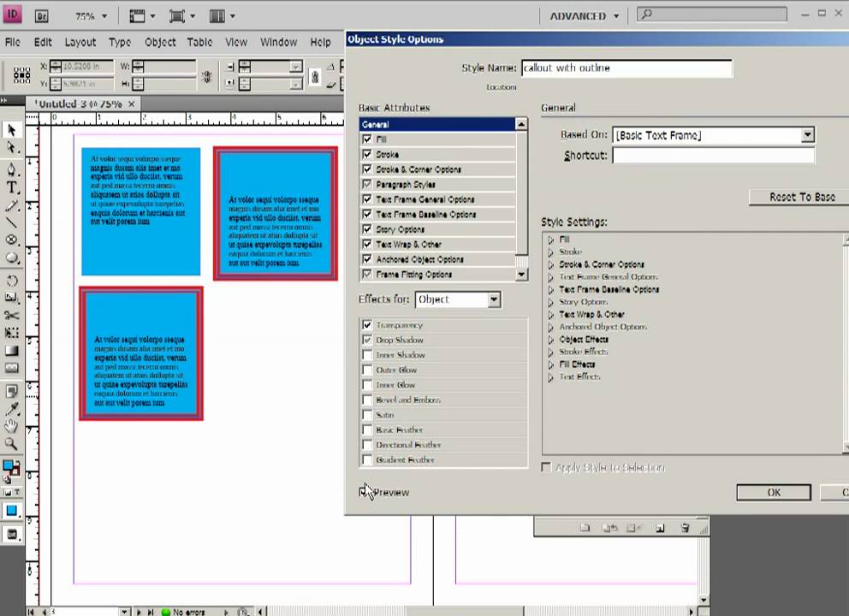Click into the Style Name field
849x616 pixels.
626,68
